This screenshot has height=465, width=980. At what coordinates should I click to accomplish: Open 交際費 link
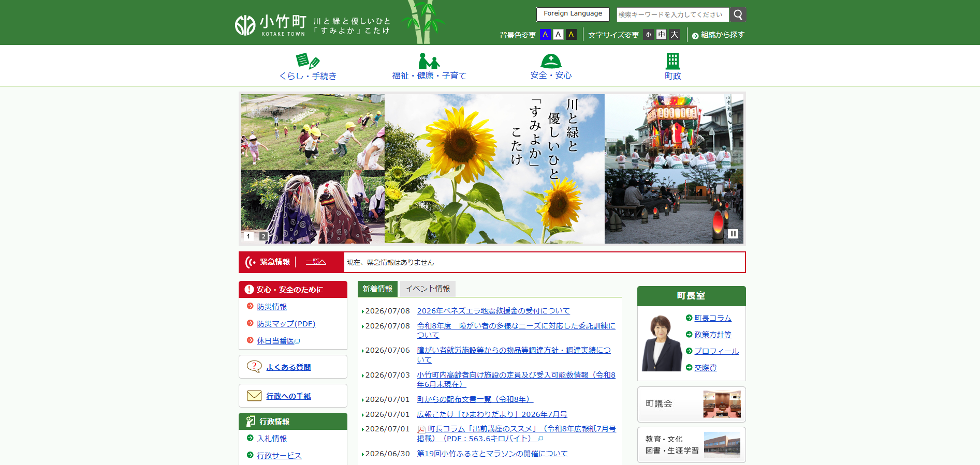pos(706,368)
